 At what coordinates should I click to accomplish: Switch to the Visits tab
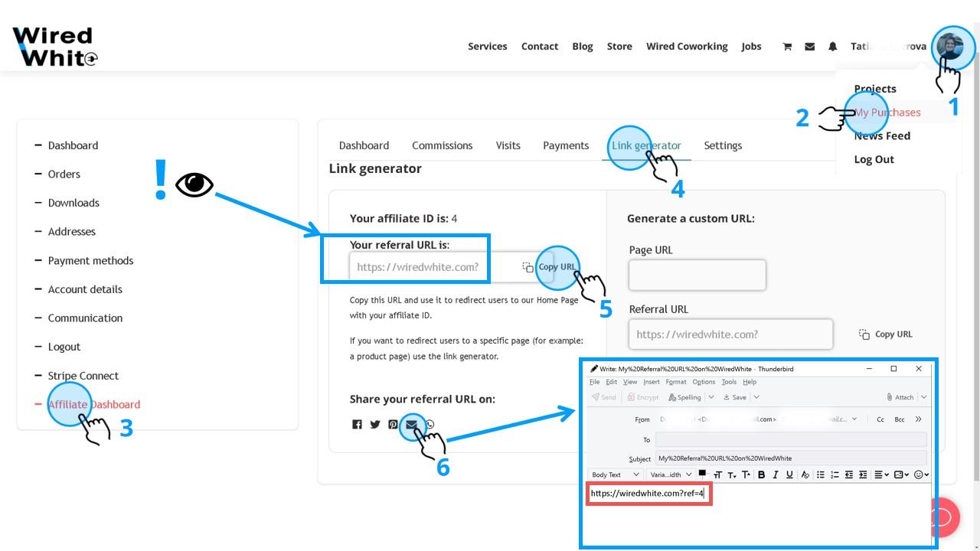click(x=508, y=145)
